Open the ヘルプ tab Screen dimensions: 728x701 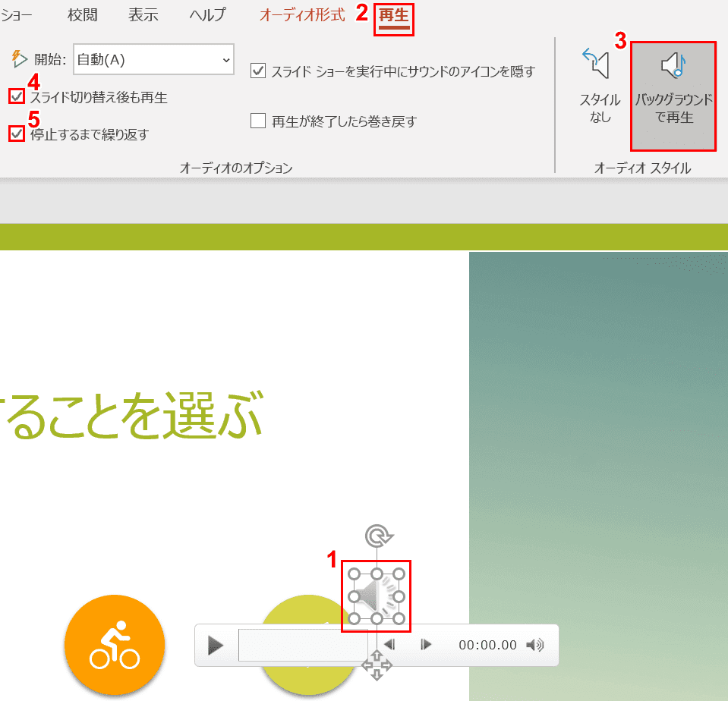coord(207,15)
